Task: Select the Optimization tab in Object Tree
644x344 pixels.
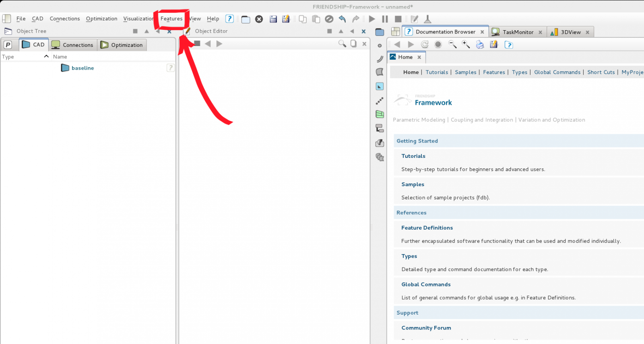Action: pyautogui.click(x=122, y=45)
